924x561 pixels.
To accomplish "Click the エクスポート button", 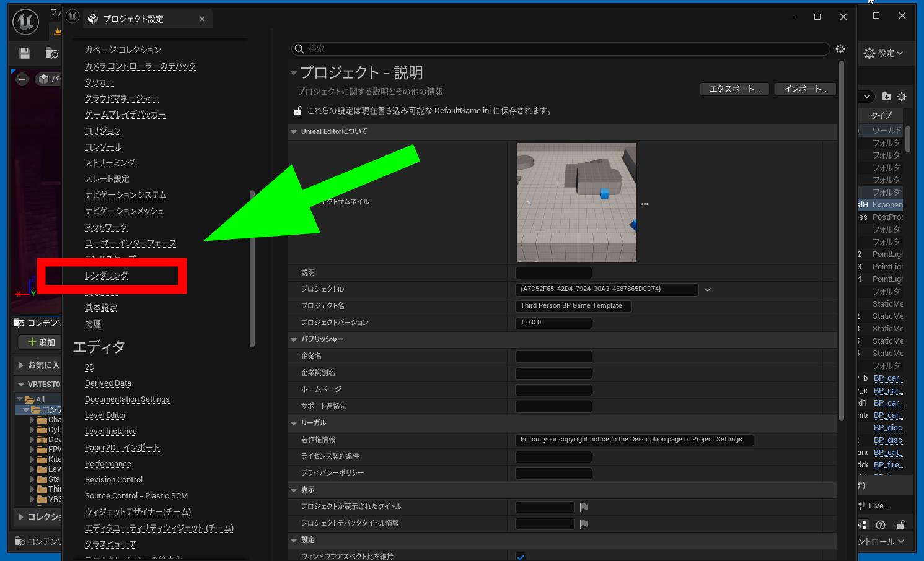I will tap(734, 89).
